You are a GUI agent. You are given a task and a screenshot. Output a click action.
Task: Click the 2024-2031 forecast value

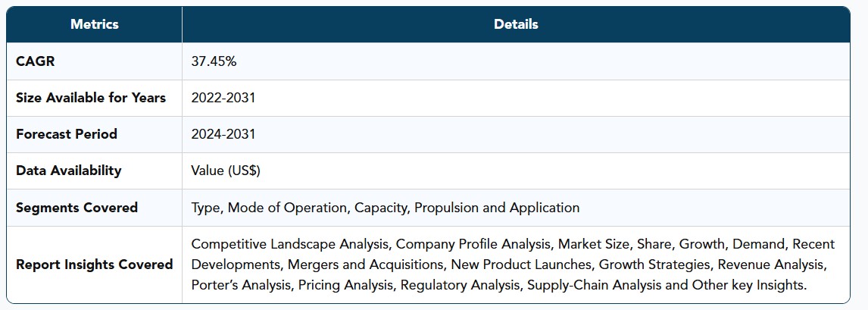click(x=223, y=134)
